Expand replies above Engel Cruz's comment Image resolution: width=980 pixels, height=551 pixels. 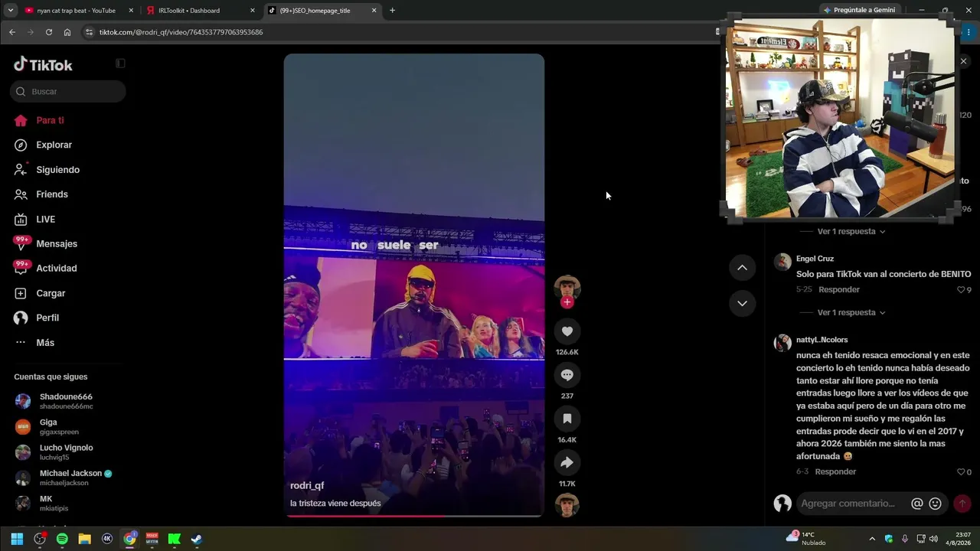coord(851,231)
